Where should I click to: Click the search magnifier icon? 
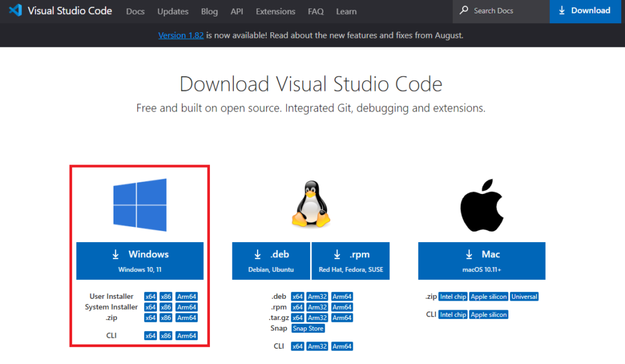click(x=464, y=10)
